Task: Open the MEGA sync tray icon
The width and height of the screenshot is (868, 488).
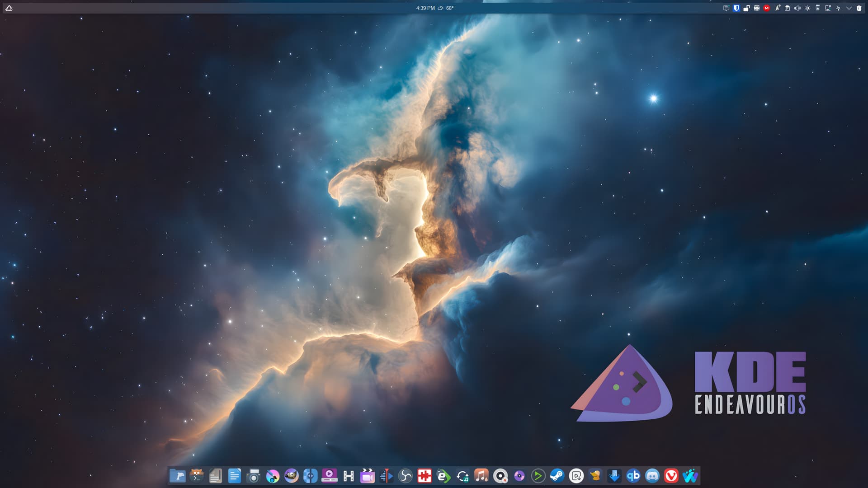Action: [x=767, y=8]
